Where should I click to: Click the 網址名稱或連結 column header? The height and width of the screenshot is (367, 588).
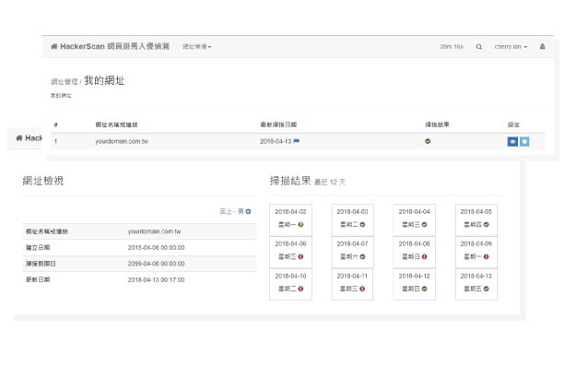[116, 124]
